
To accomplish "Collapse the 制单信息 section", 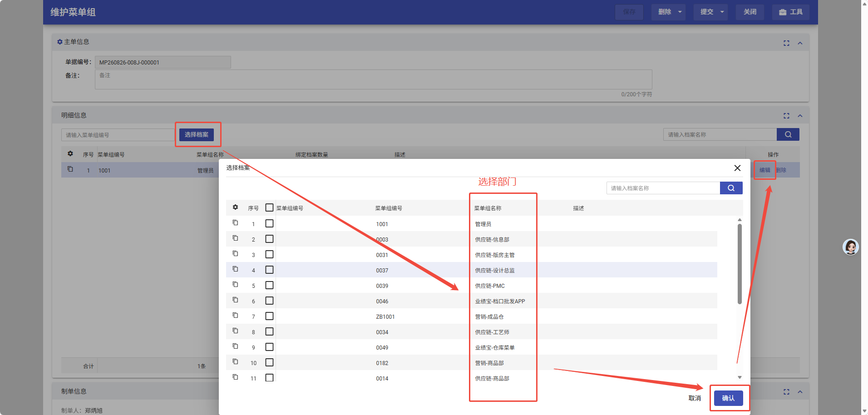I will point(800,392).
